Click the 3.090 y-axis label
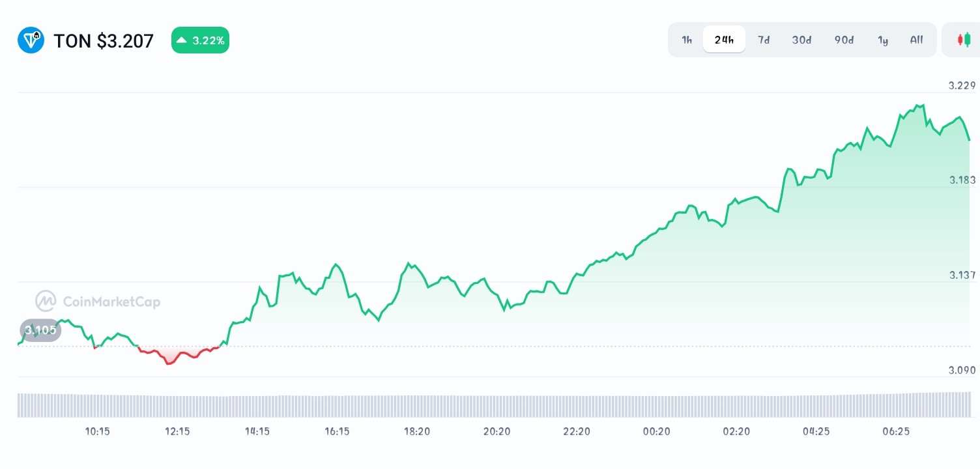980x469 pixels. click(962, 370)
